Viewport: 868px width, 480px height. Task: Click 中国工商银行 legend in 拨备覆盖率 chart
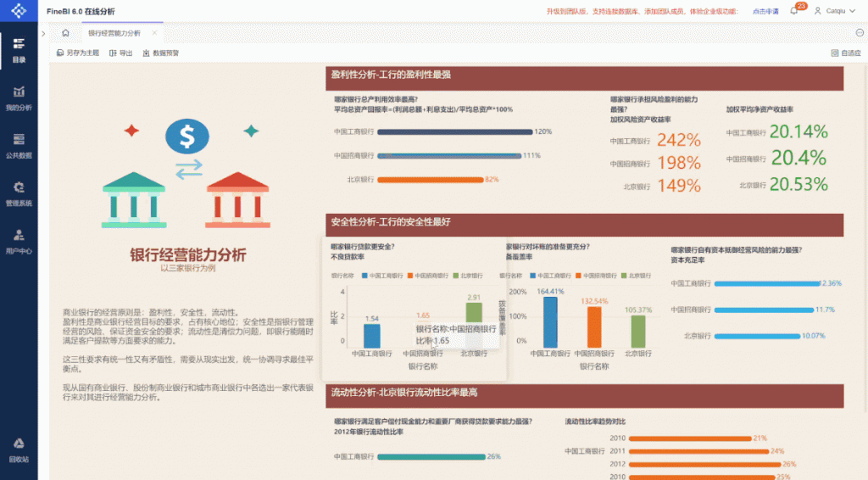550,276
